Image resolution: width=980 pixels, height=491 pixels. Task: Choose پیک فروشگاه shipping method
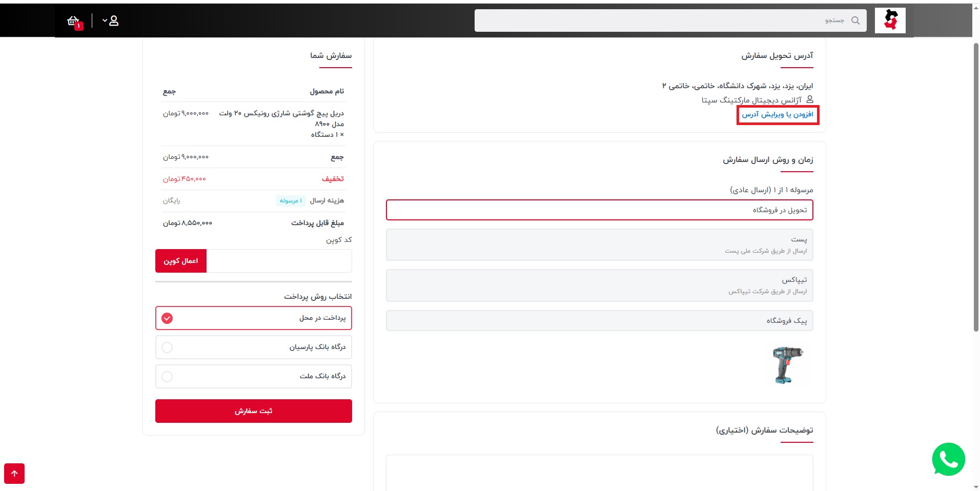(599, 321)
